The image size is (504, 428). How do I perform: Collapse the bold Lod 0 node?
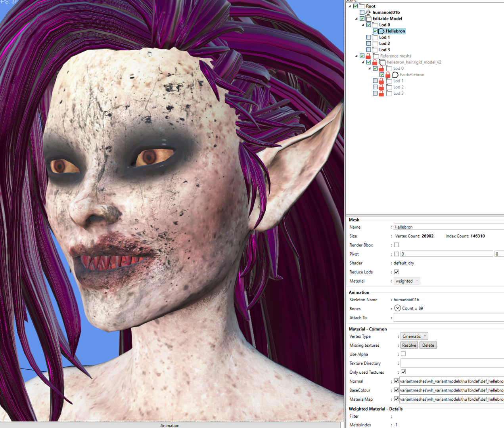[x=363, y=25]
